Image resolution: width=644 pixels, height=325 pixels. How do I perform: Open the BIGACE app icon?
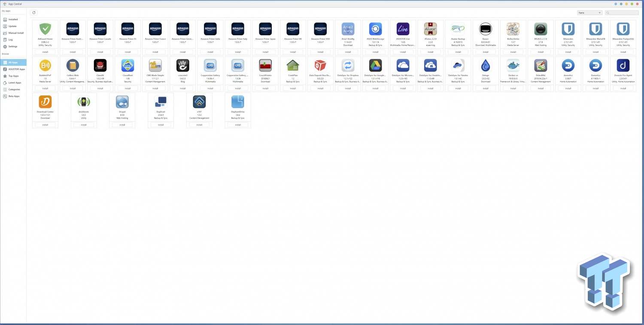click(541, 29)
